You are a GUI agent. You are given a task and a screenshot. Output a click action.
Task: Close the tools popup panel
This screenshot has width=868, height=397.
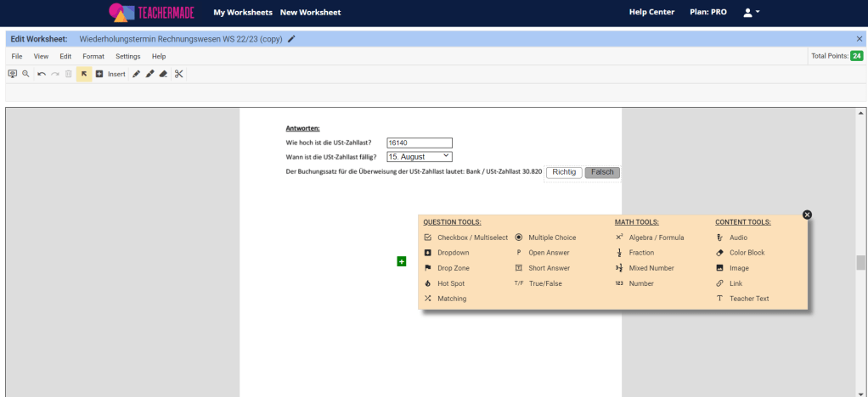(x=807, y=215)
